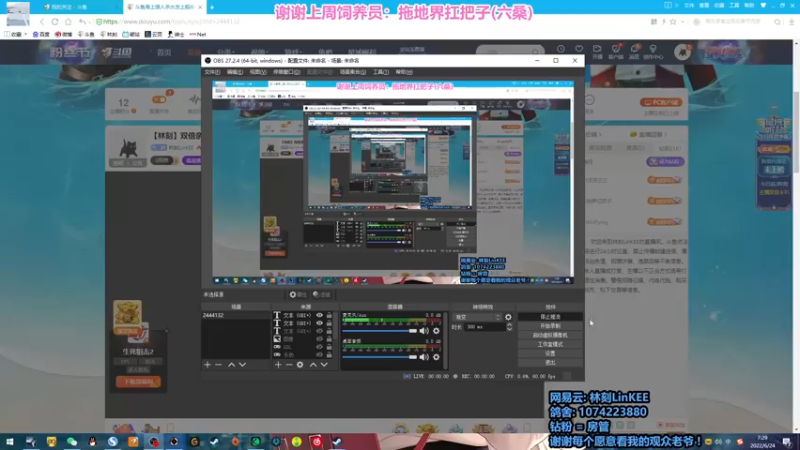Open the 停靠窗口(D) menu in OBS
This screenshot has width=800, height=450.
click(x=287, y=72)
